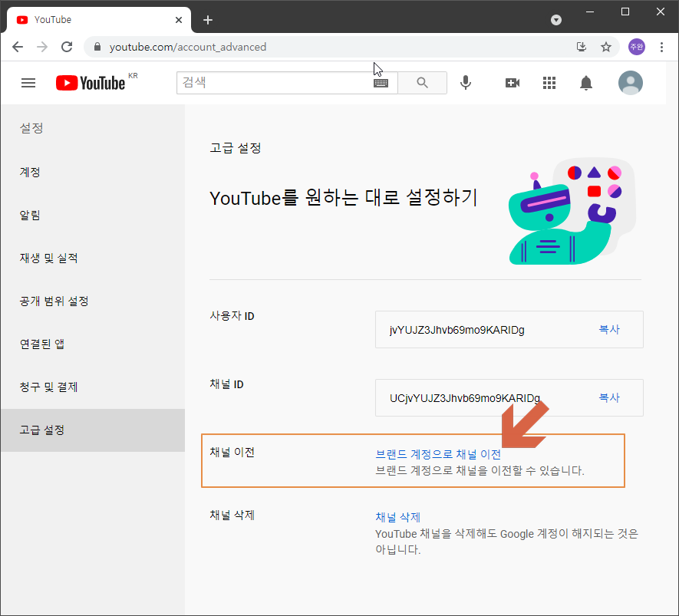The height and width of the screenshot is (616, 679).
Task: Click the browser forward arrow
Action: 42,47
